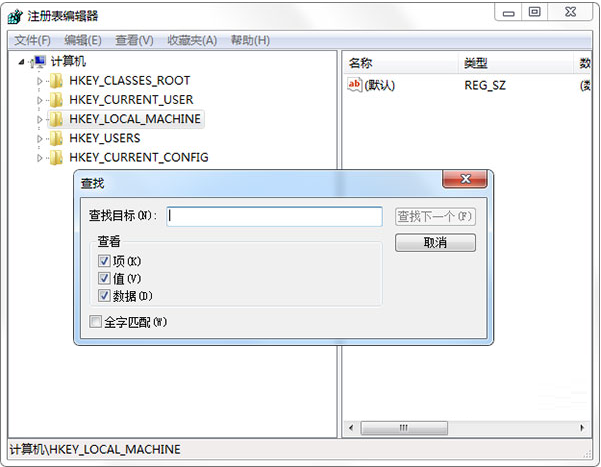Click the HKEY_USERS folder icon

(57, 138)
